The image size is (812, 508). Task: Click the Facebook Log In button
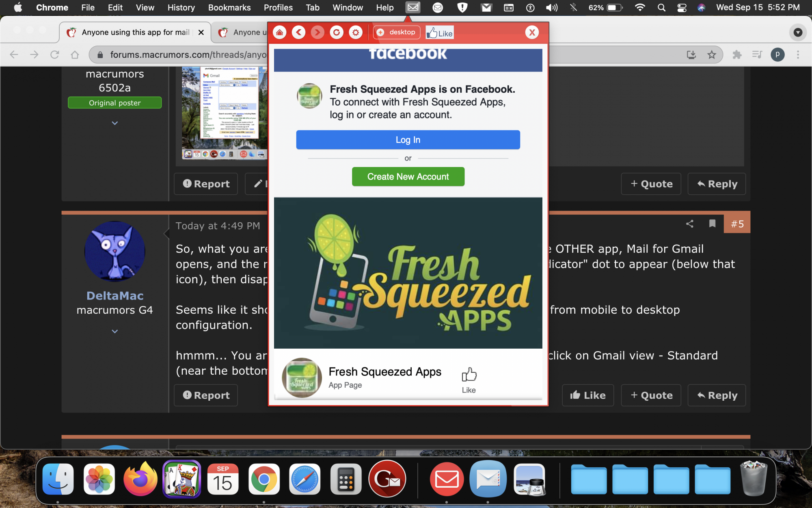(x=408, y=140)
